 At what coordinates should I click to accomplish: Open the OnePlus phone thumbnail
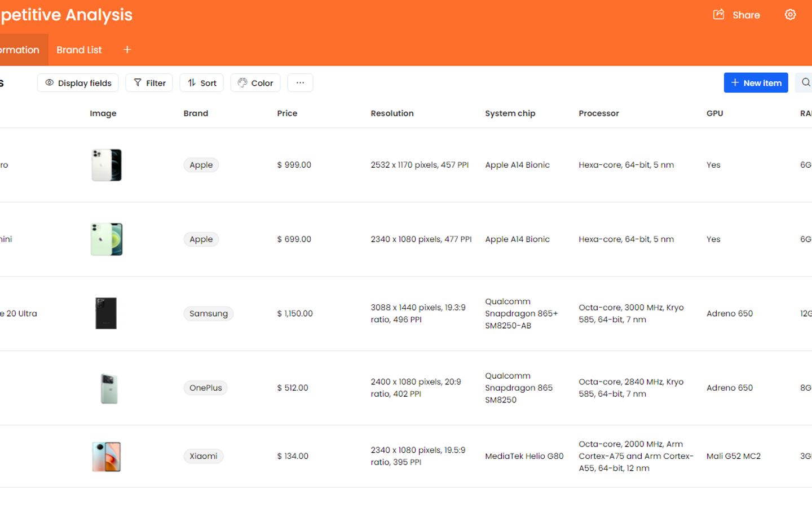tap(109, 388)
